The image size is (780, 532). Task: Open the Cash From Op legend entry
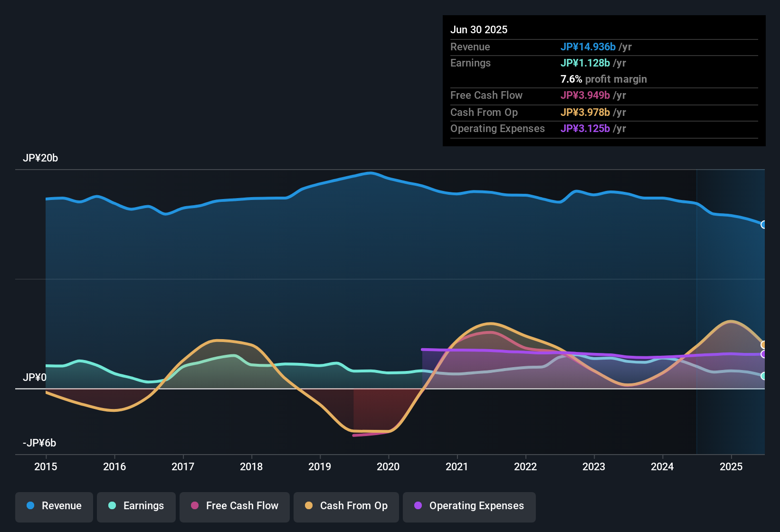tap(346, 506)
